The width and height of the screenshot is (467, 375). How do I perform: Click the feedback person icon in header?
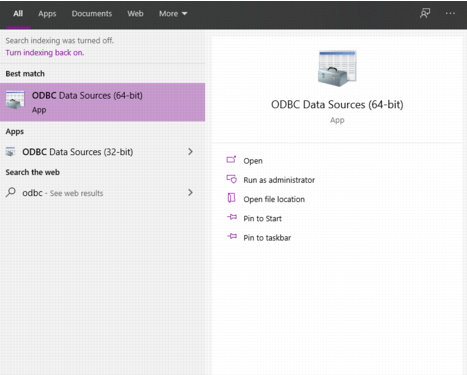click(x=425, y=13)
